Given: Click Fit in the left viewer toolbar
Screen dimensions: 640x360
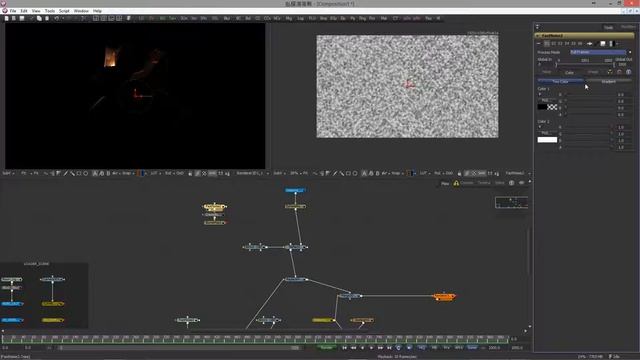Looking at the screenshot, I should [36, 173].
